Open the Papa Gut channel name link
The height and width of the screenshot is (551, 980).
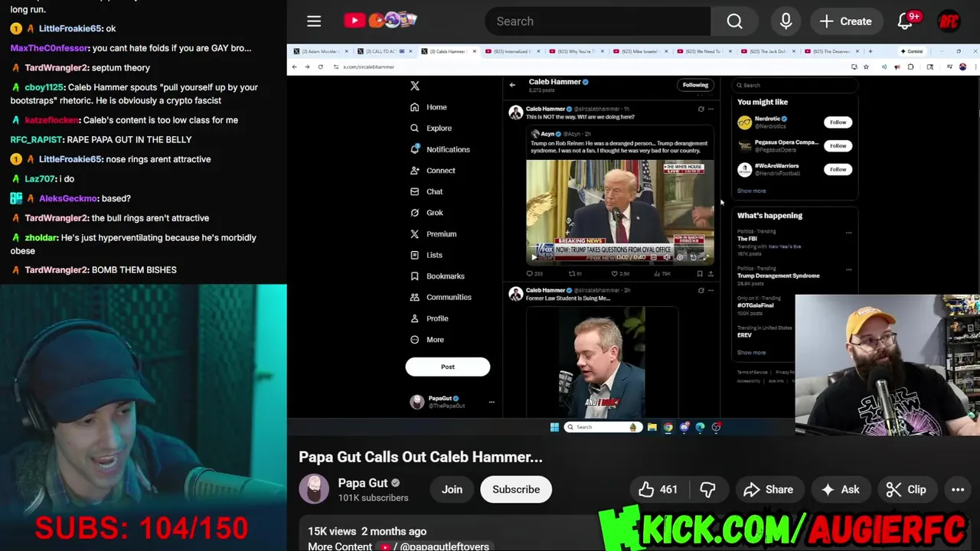click(363, 483)
